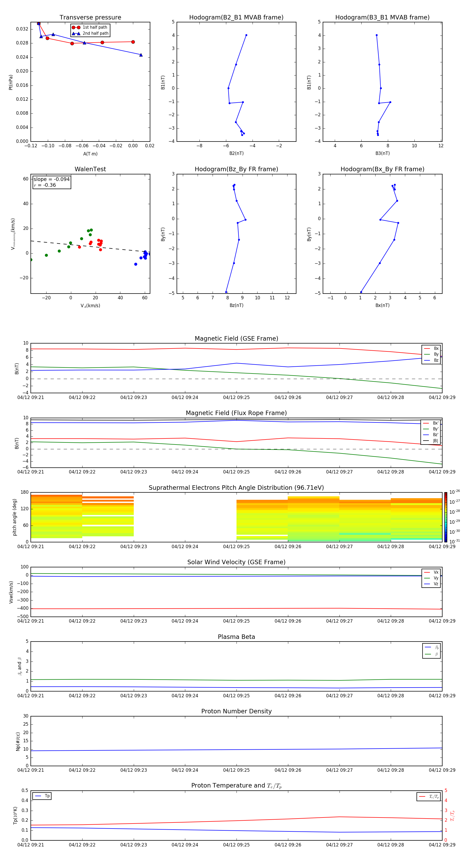Click the 'Proton Temperature and Te/Tp' title

point(236,786)
